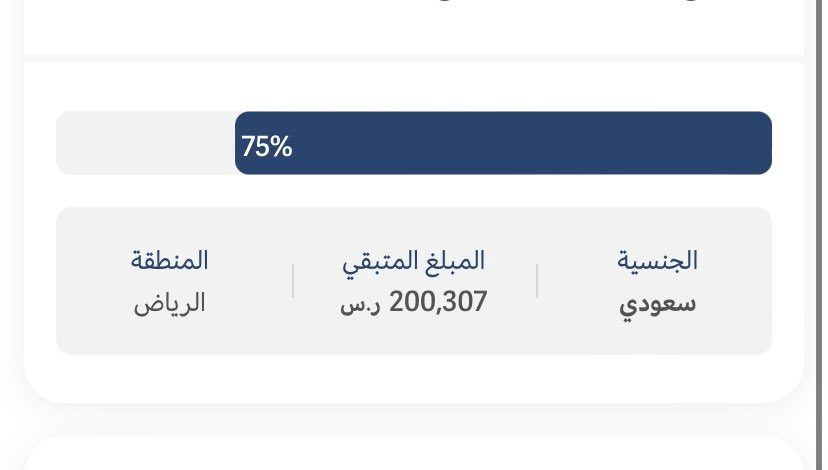Click the unfilled gray part of progress bar
The image size is (828, 470).
coord(146,143)
